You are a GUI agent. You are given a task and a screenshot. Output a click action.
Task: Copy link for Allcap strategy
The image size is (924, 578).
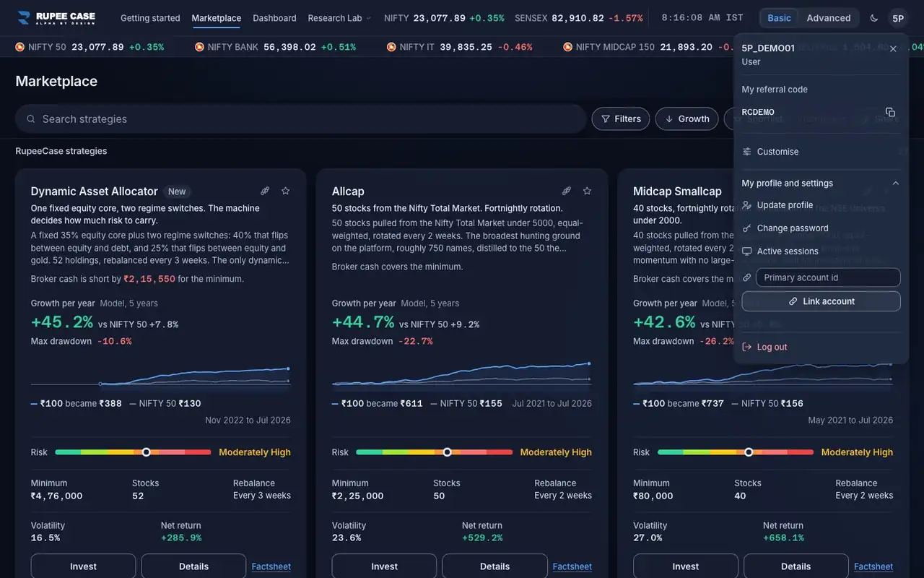coord(566,191)
